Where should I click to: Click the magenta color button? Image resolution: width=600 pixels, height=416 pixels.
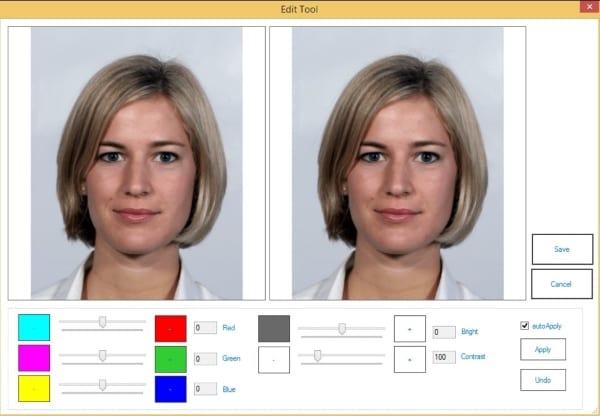34,358
